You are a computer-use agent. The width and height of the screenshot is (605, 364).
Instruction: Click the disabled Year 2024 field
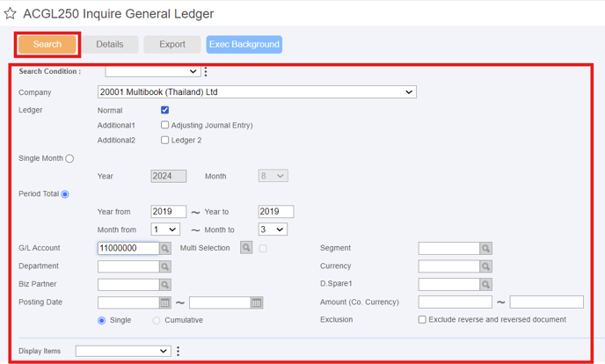click(x=169, y=176)
